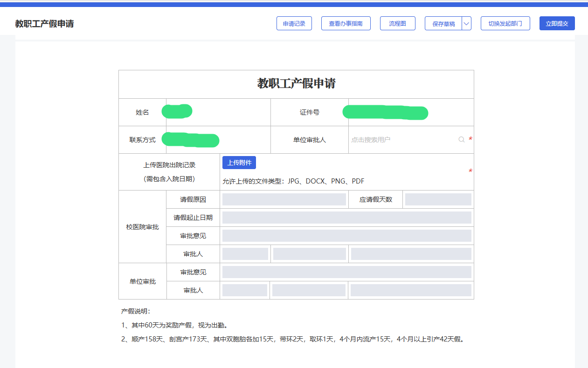Select the 应请假天数 field

coord(438,199)
